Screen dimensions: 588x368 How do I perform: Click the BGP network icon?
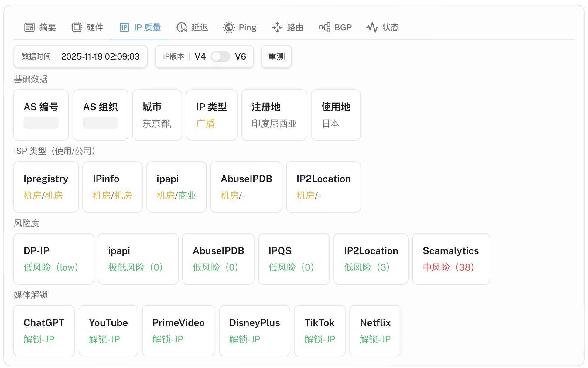tap(324, 27)
